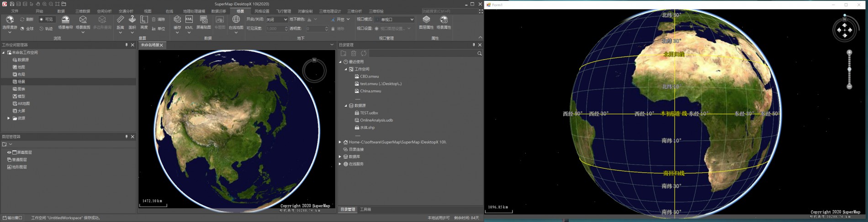Click full-extent icon in quick access toolbar
Screen dimensions: 868x222
[x=57, y=4]
